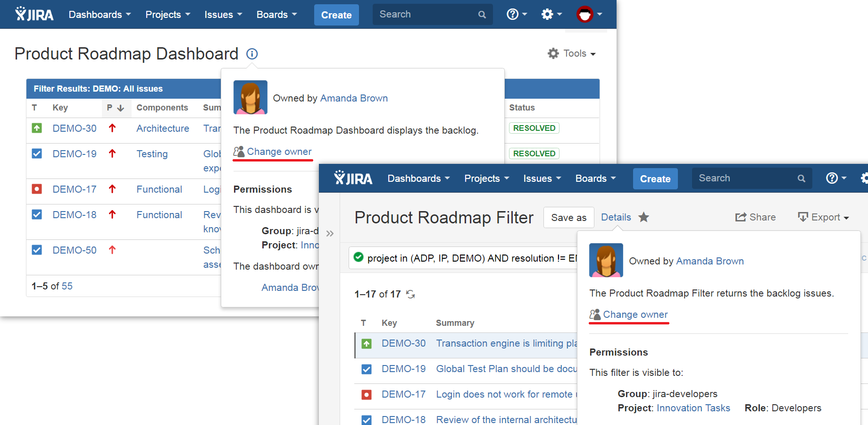The image size is (868, 425).
Task: Click task type icon for dashboard DEMO-18
Action: pos(37,214)
